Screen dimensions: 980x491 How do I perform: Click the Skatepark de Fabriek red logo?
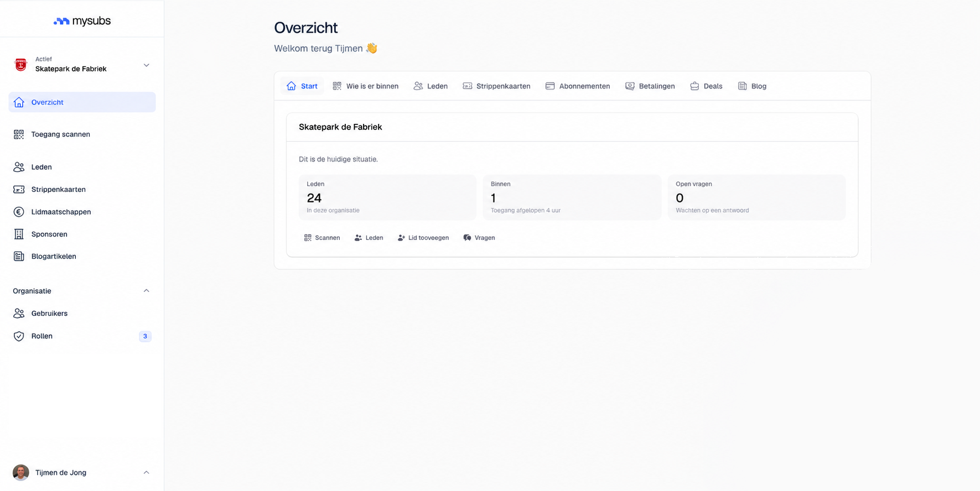click(x=21, y=65)
